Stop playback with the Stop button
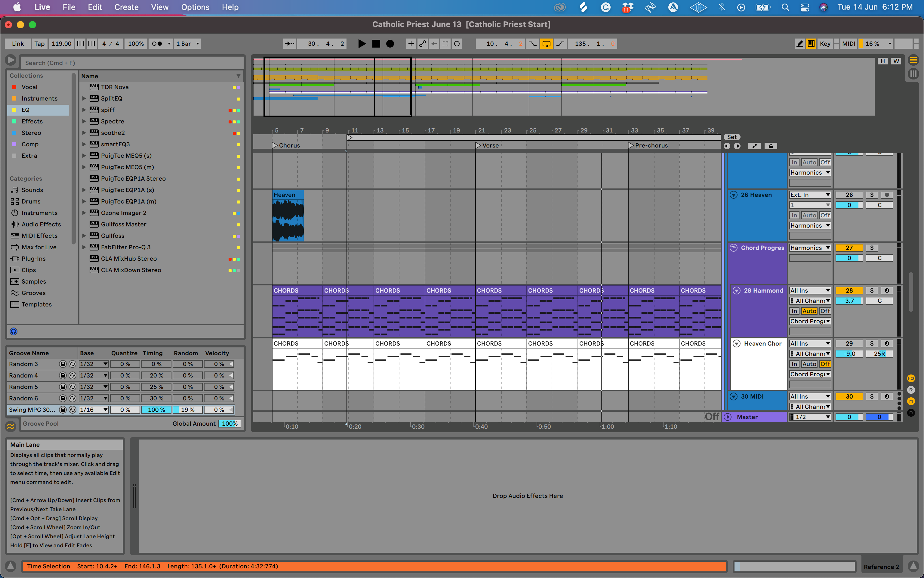This screenshot has width=924, height=578. 376,44
